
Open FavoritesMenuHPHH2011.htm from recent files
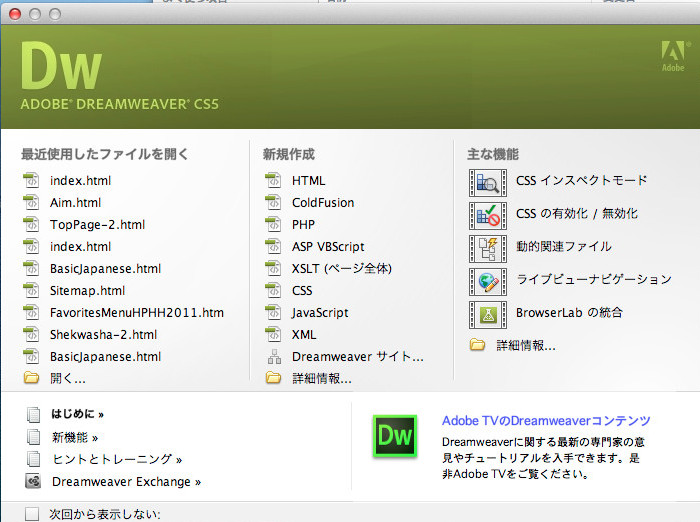click(x=137, y=313)
